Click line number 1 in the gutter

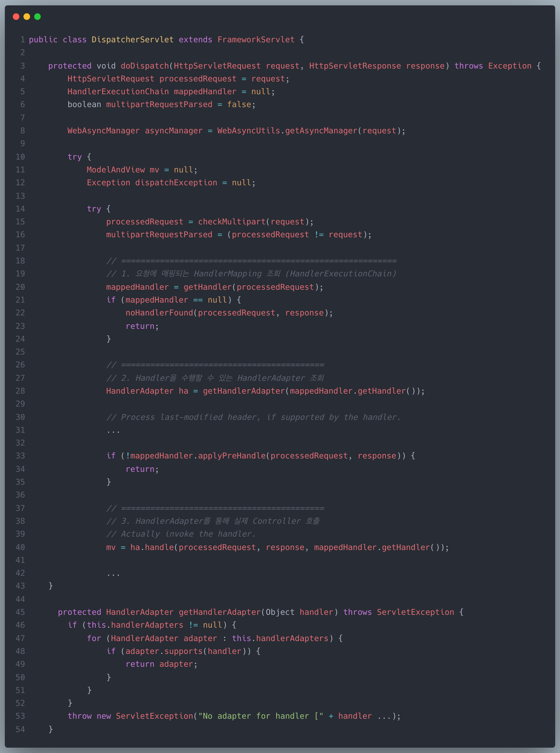click(22, 40)
